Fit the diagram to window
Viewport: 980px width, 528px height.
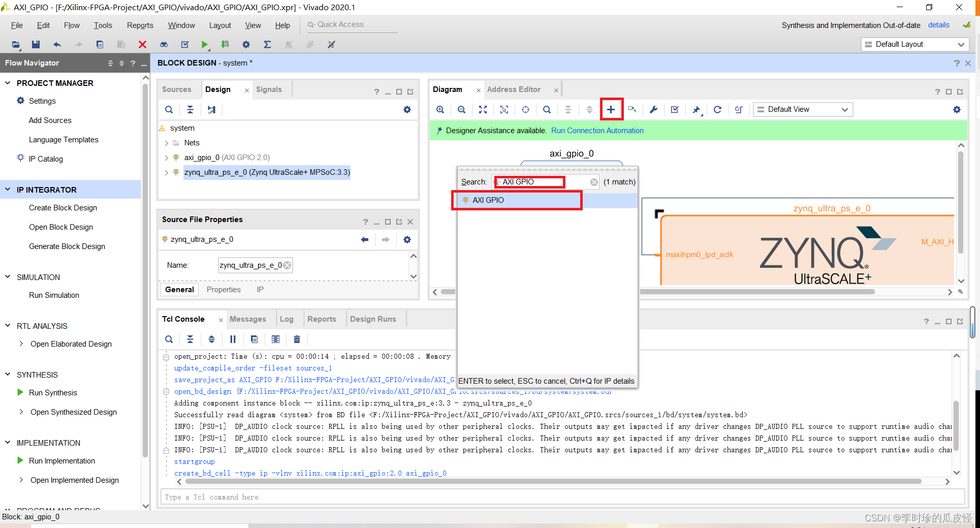click(x=483, y=109)
